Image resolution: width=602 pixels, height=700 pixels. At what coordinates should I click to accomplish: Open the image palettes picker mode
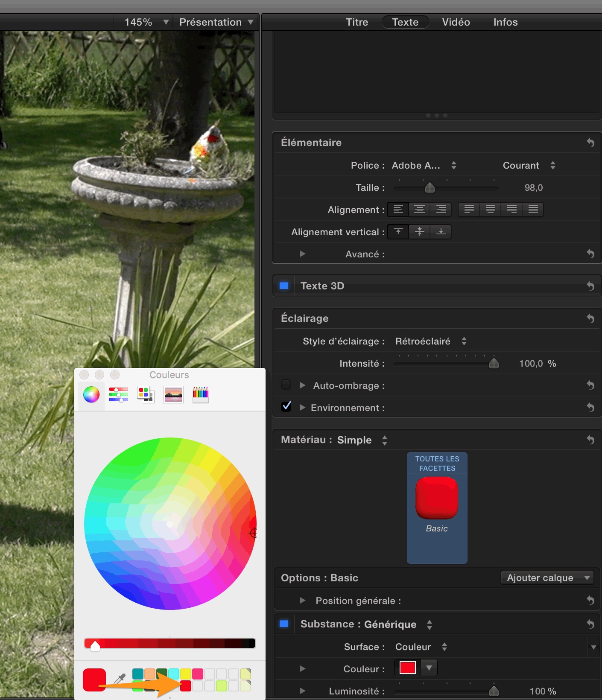tap(173, 395)
